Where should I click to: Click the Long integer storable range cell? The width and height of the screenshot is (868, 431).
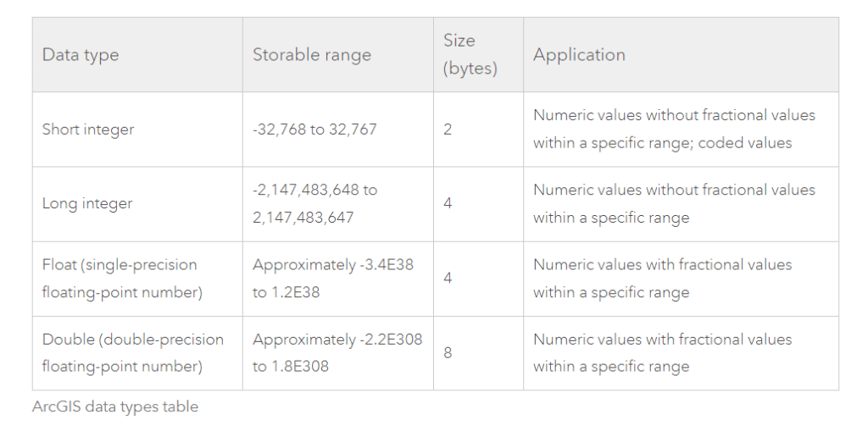[x=314, y=204]
